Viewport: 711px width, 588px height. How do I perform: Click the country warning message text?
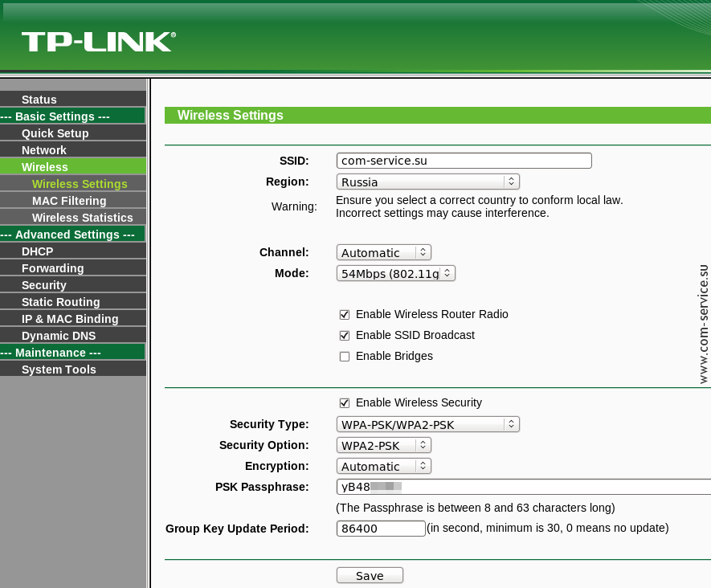pos(480,206)
